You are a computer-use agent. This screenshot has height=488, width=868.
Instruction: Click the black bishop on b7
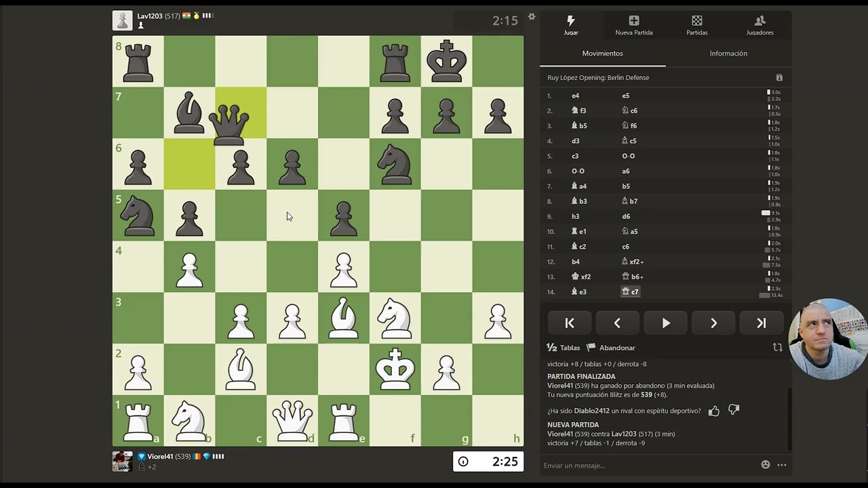pos(189,113)
